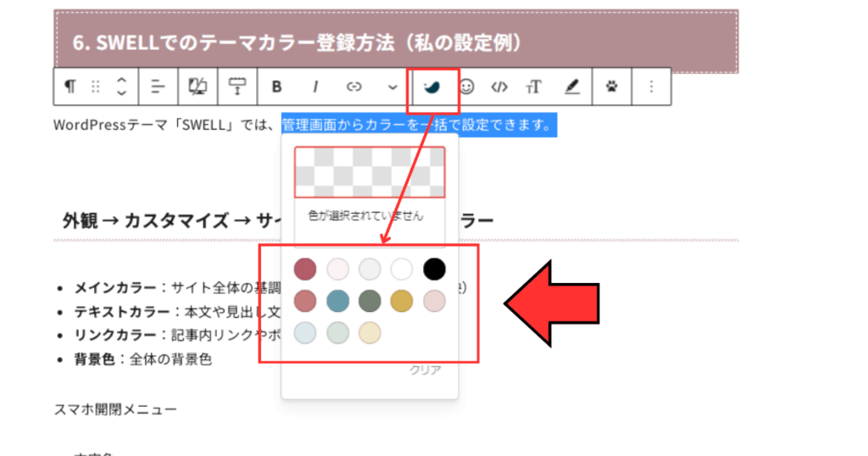Image resolution: width=868 pixels, height=456 pixels.
Task: Pick the teal blue color swatch
Action: (337, 301)
